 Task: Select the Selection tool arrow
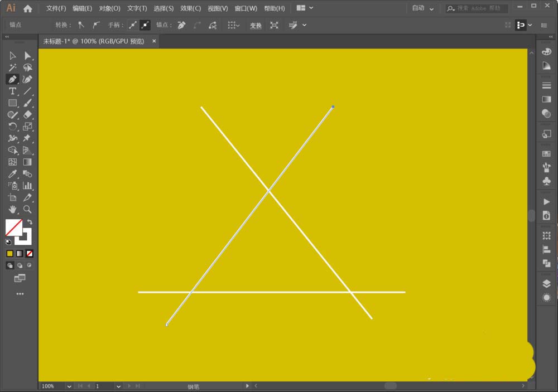(x=12, y=56)
